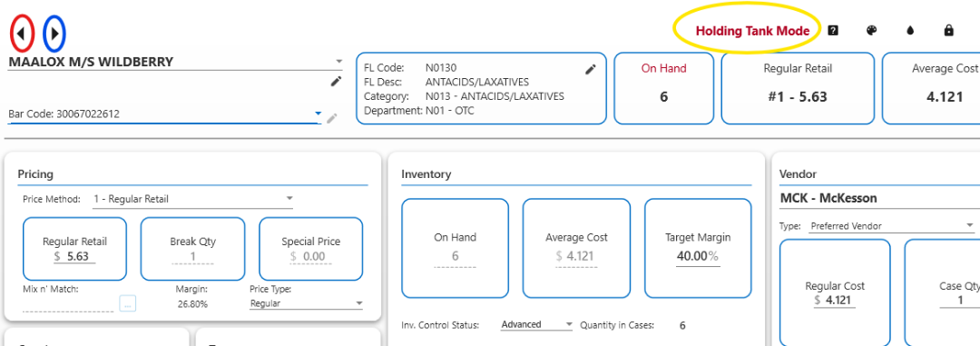Click MCK - McKesson vendor name
The height and width of the screenshot is (346, 980).
[828, 198]
